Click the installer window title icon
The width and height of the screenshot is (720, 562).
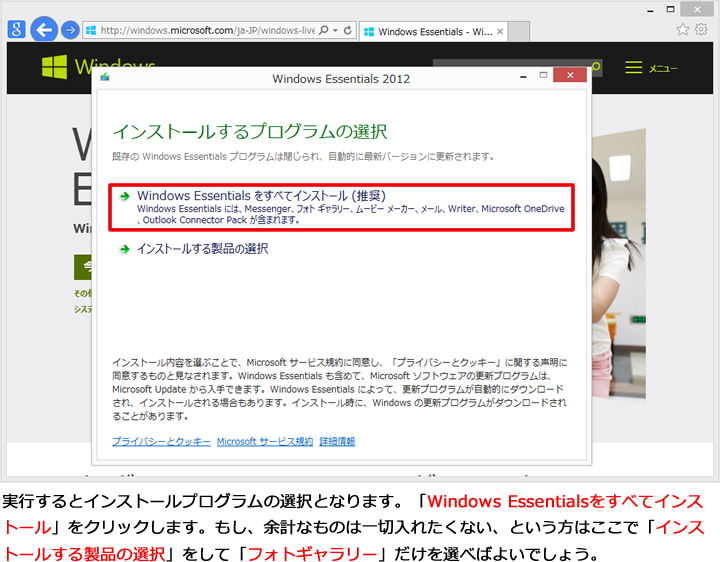point(105,77)
